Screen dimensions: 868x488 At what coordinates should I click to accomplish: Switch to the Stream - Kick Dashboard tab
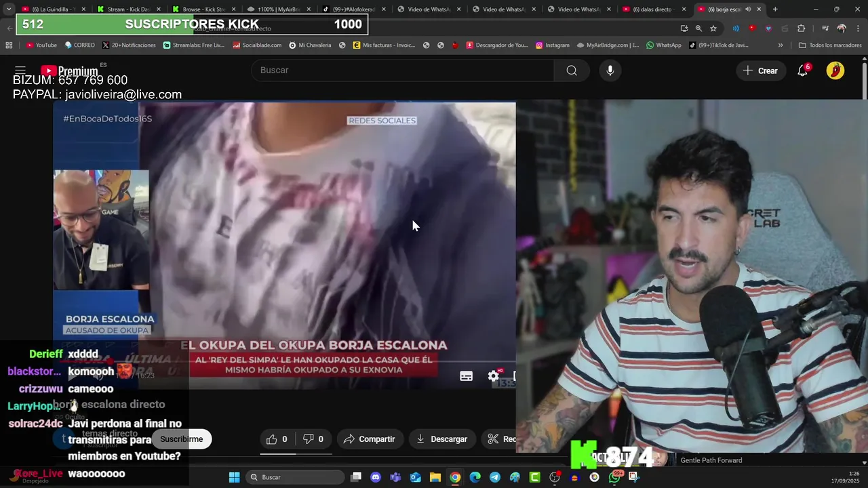point(129,9)
